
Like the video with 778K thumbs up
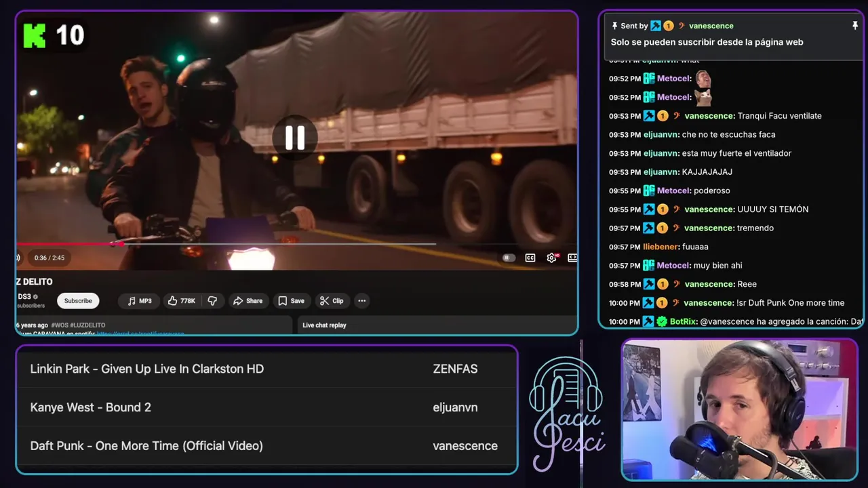point(182,301)
